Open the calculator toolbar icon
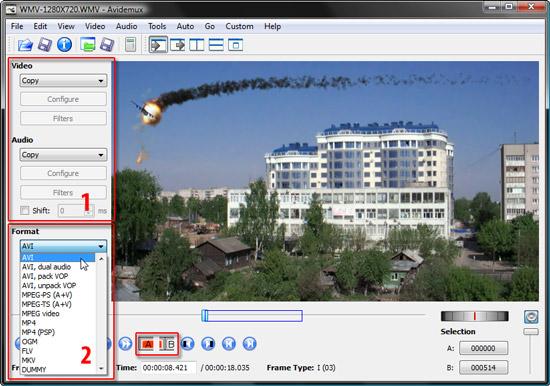550x386 pixels. pos(130,45)
